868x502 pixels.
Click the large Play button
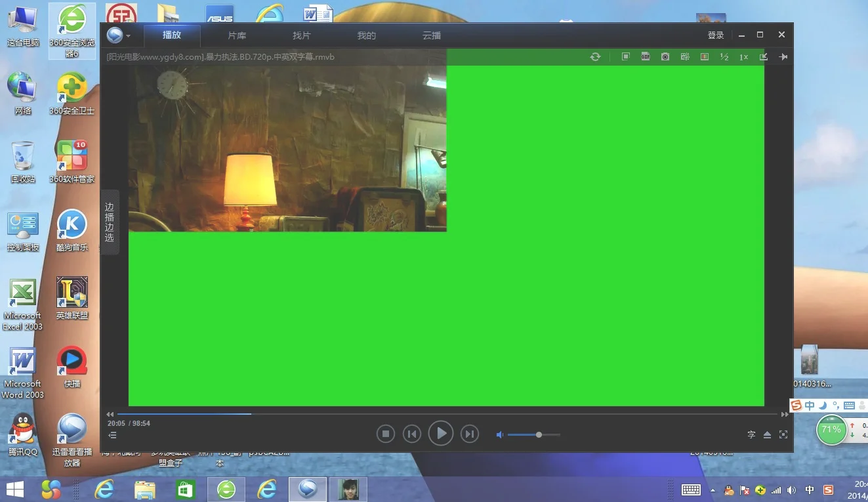click(x=441, y=433)
